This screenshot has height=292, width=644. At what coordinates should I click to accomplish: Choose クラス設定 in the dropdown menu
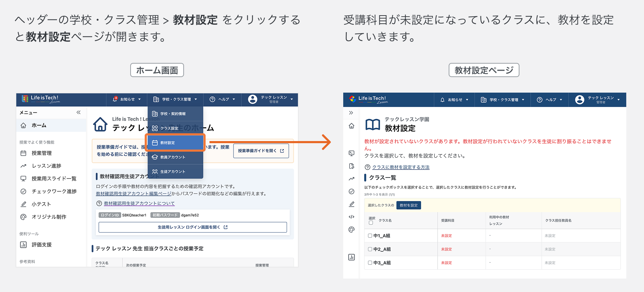pyautogui.click(x=175, y=128)
